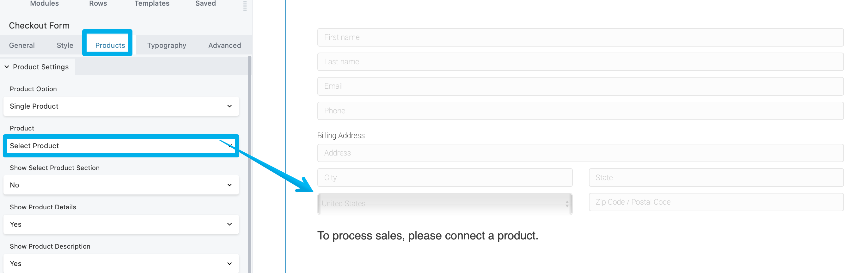Go to the Saved panel tab
Screen dimensions: 868x273
click(x=205, y=3)
